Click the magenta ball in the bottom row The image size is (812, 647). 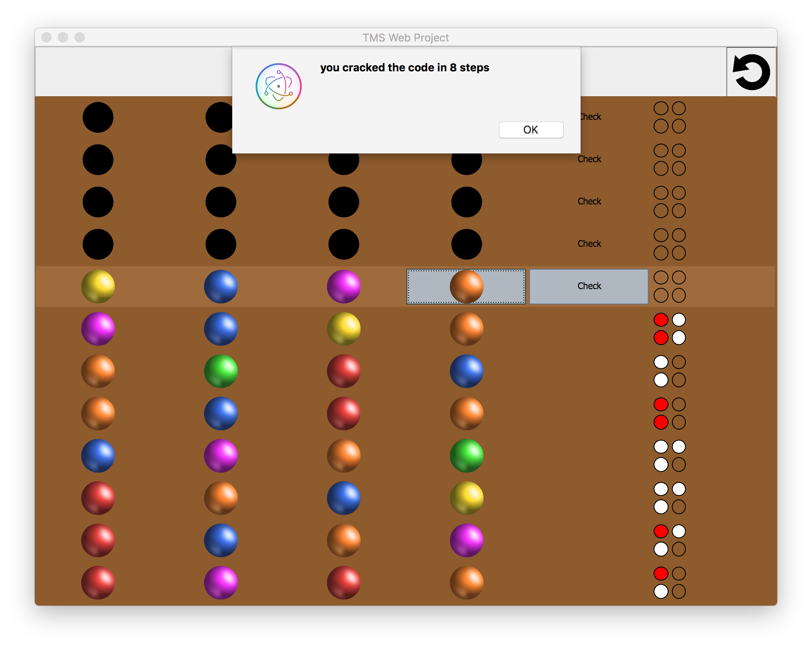(221, 582)
